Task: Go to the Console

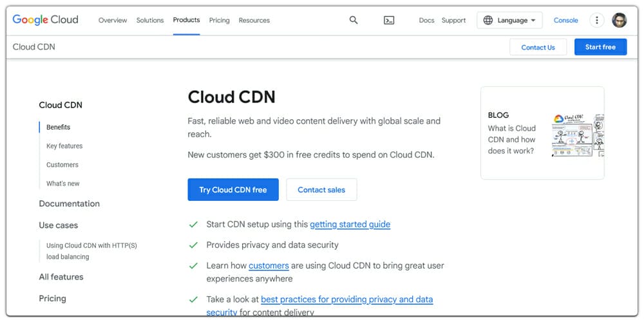Action: 565,20
